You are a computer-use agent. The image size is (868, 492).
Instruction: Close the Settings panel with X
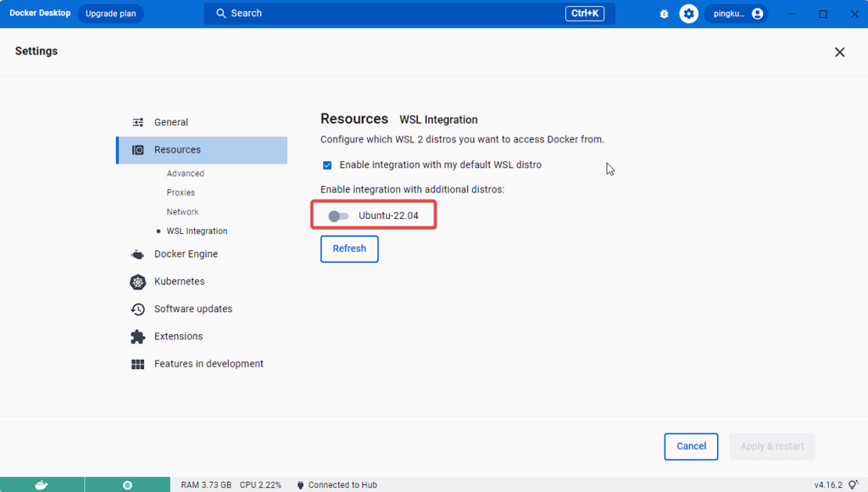pyautogui.click(x=840, y=52)
